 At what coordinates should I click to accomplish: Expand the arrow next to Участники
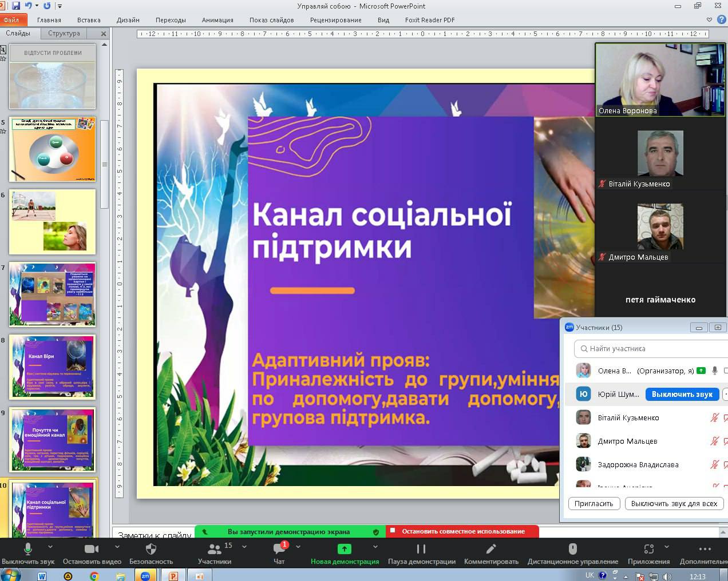coord(244,547)
